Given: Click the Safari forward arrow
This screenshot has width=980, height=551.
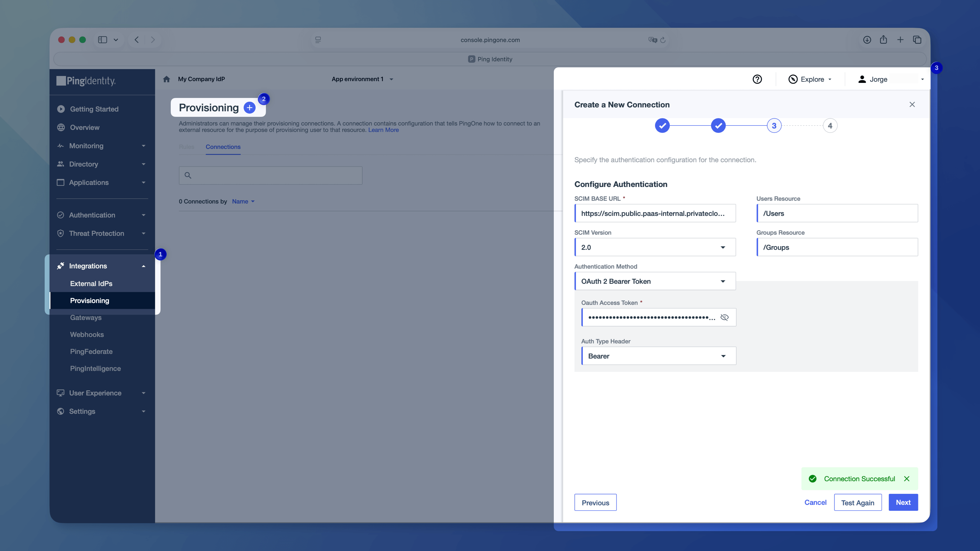Looking at the screenshot, I should (x=153, y=40).
